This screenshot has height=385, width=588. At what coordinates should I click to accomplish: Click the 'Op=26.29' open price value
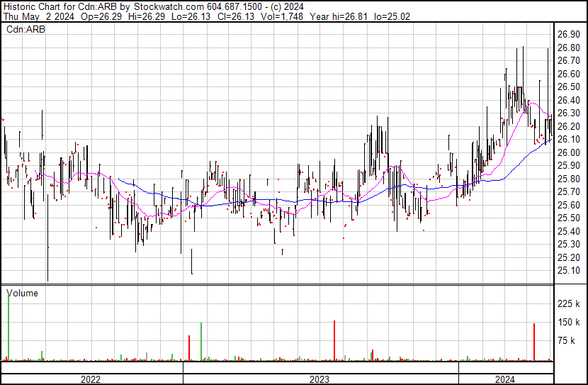point(101,16)
